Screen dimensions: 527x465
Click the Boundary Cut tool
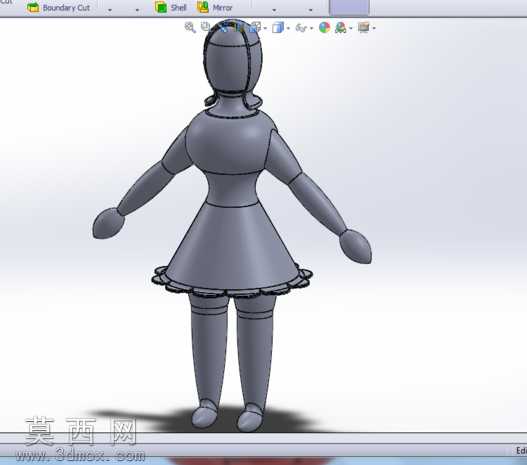pos(58,7)
